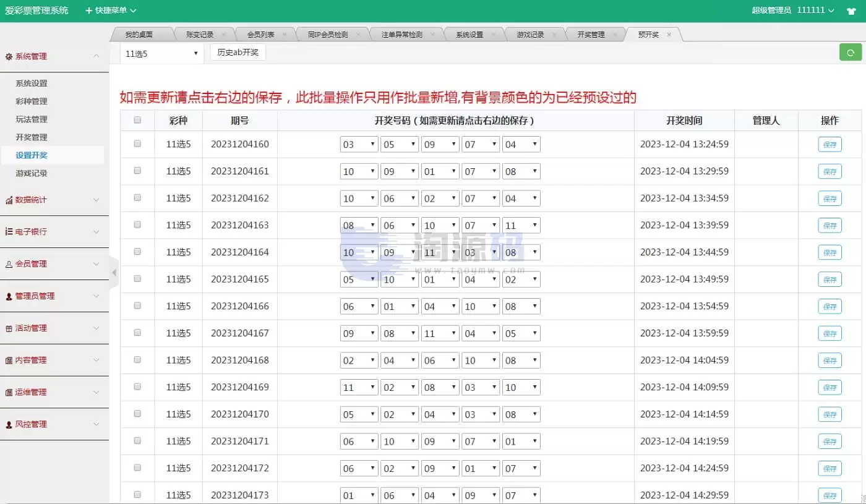The image size is (866, 504).
Task: Check the row for 期号 20231204172
Action: [137, 468]
